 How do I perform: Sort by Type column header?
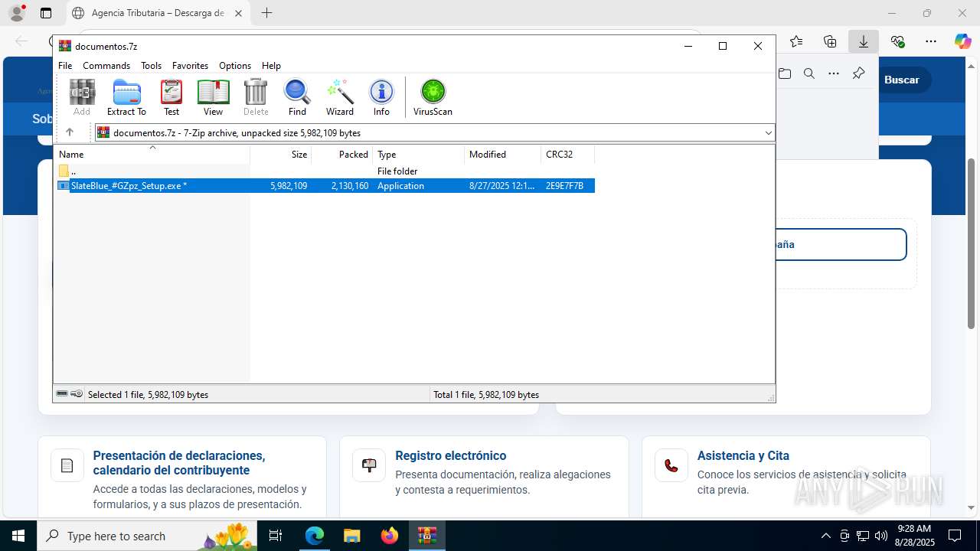point(419,154)
